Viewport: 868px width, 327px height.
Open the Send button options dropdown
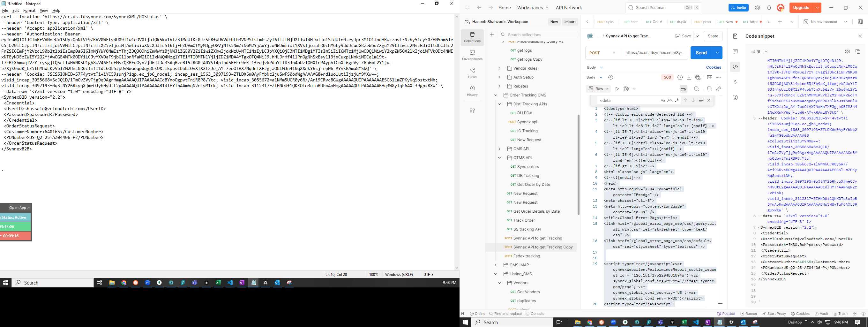point(717,53)
